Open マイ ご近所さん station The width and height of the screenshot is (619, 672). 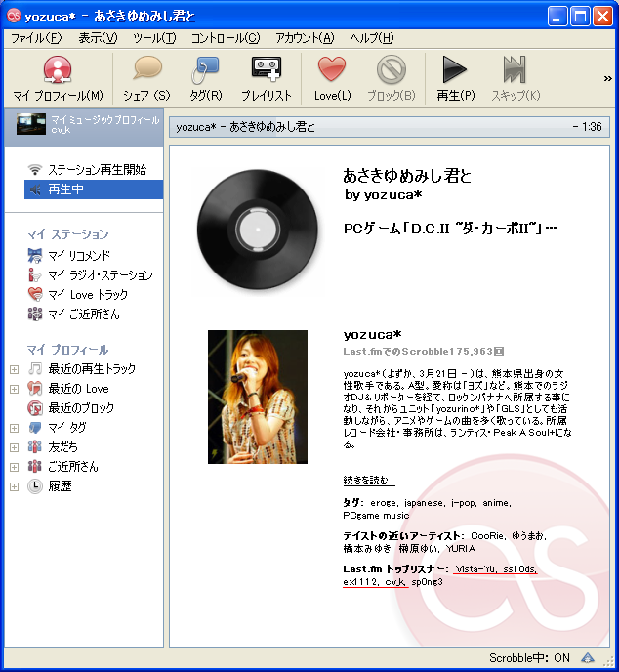tap(73, 315)
